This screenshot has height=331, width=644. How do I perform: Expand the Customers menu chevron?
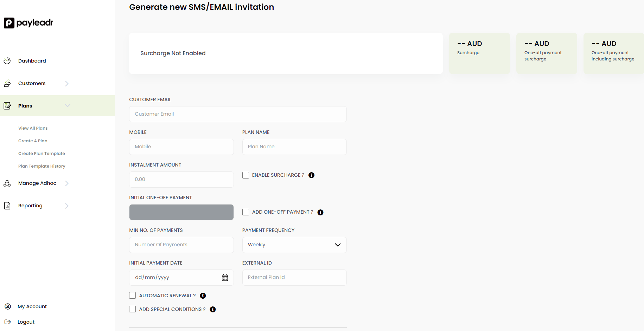pos(67,84)
